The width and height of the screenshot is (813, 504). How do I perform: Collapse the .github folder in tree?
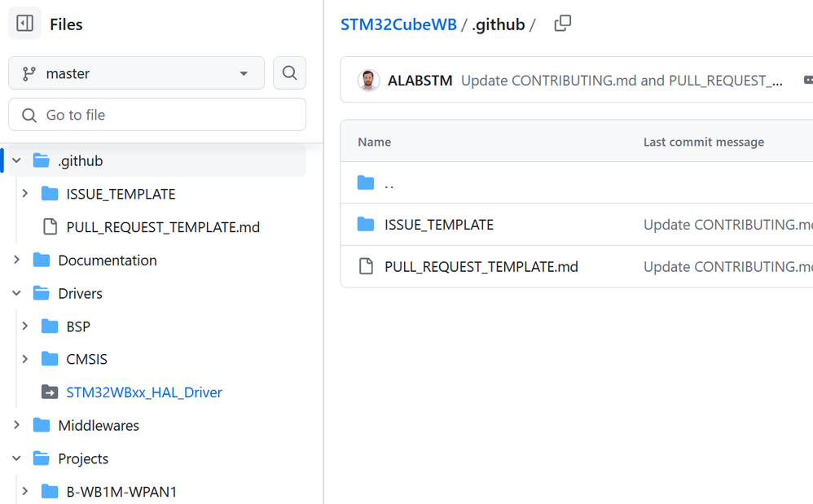click(x=17, y=161)
